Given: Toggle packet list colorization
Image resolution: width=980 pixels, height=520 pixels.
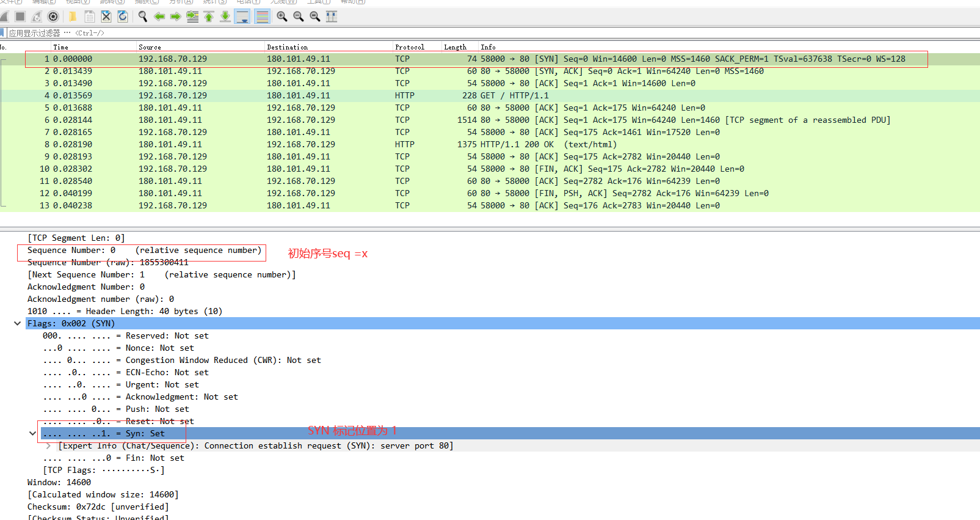Looking at the screenshot, I should pyautogui.click(x=262, y=16).
